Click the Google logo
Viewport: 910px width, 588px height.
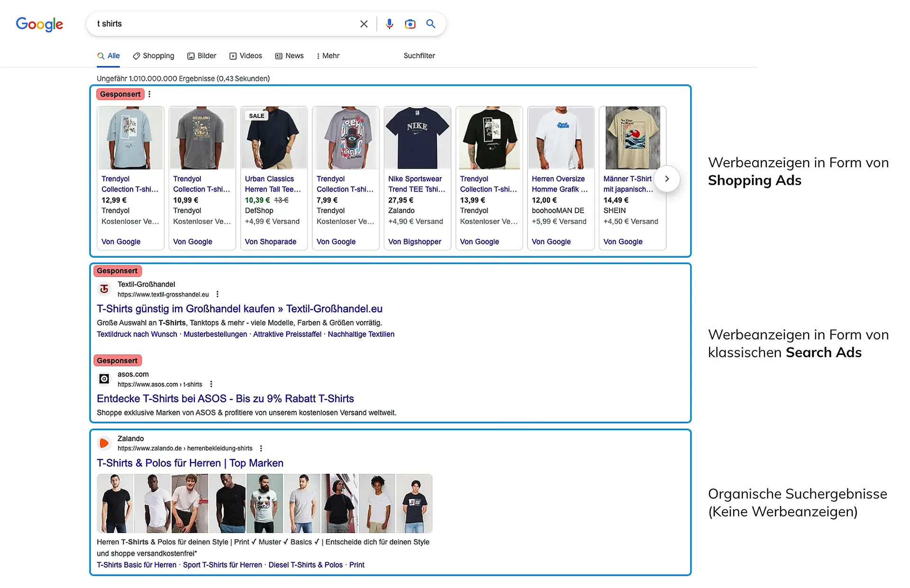[39, 24]
